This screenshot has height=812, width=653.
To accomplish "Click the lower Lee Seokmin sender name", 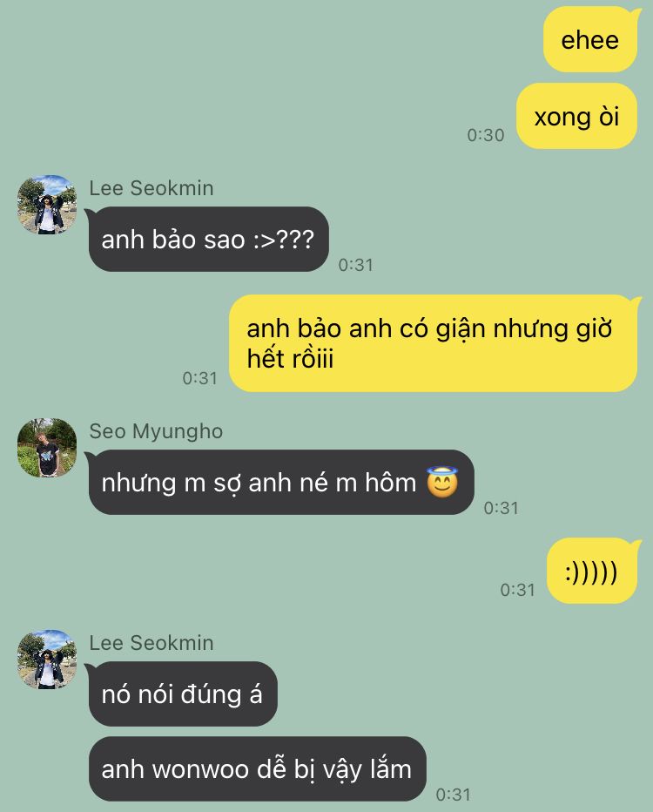I will 151,643.
